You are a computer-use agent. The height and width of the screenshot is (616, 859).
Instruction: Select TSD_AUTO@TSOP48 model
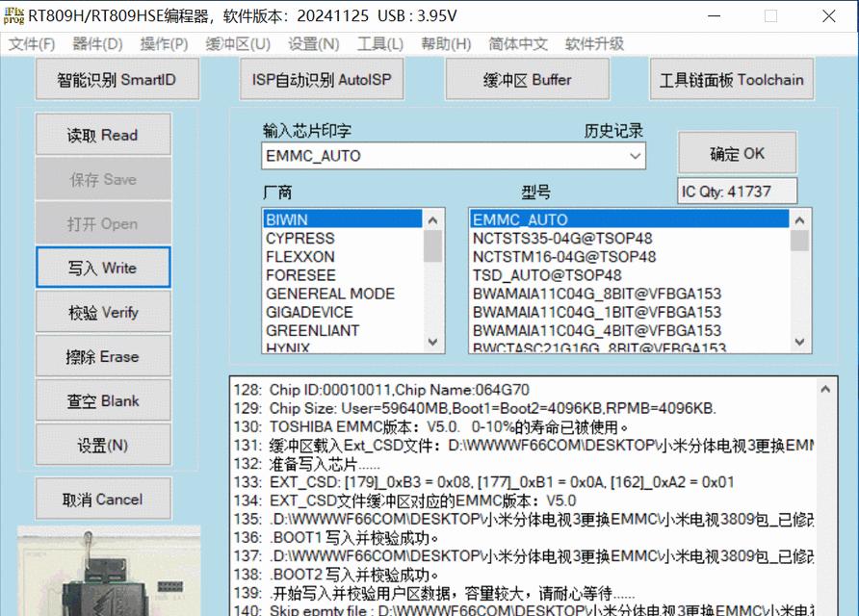pos(629,275)
